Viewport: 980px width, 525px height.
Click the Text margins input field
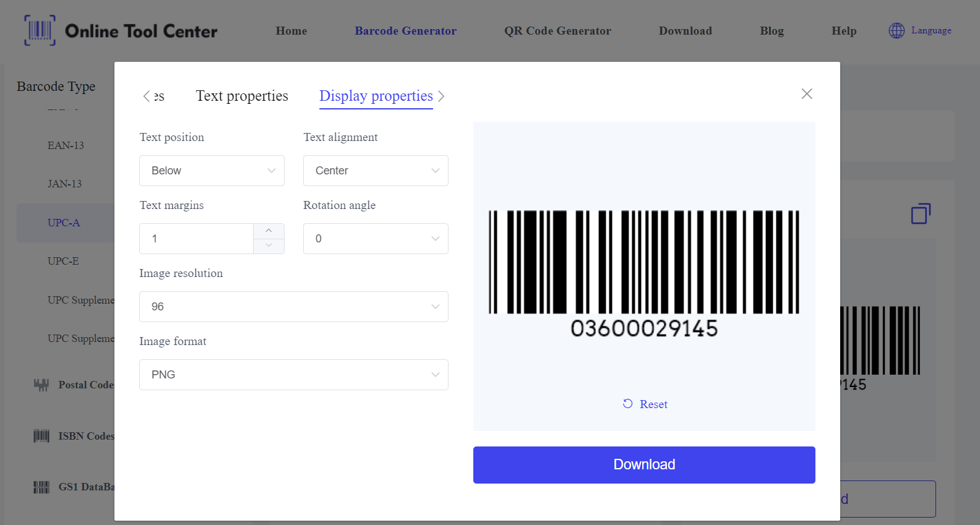pyautogui.click(x=196, y=239)
